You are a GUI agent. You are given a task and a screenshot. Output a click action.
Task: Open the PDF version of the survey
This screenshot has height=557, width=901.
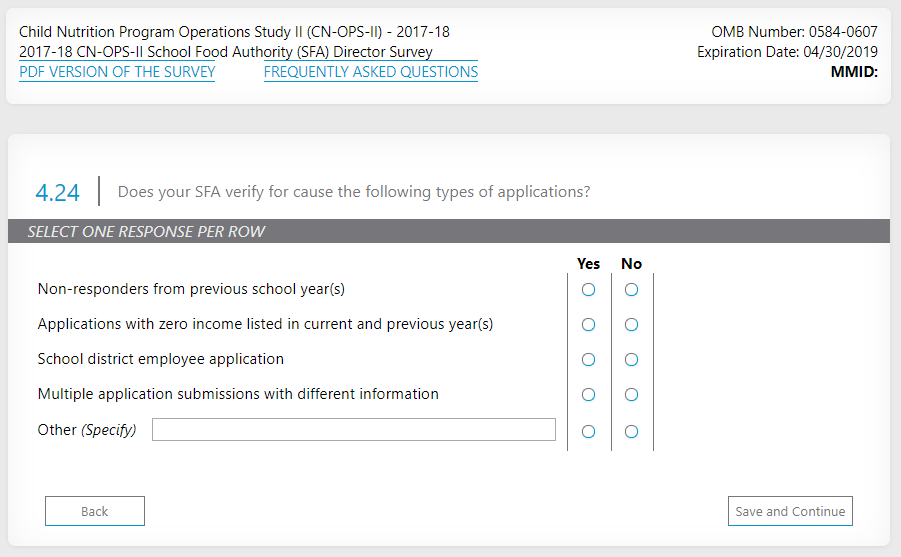(117, 72)
